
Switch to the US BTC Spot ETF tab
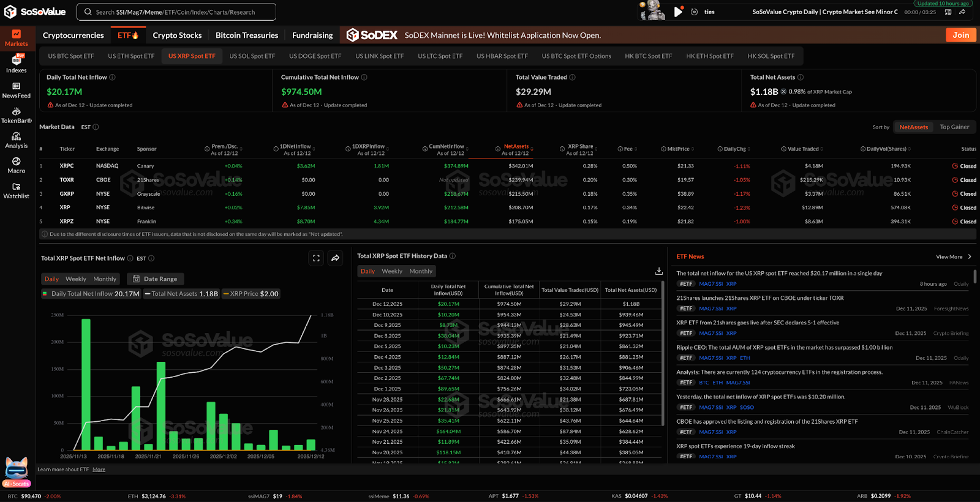[71, 56]
